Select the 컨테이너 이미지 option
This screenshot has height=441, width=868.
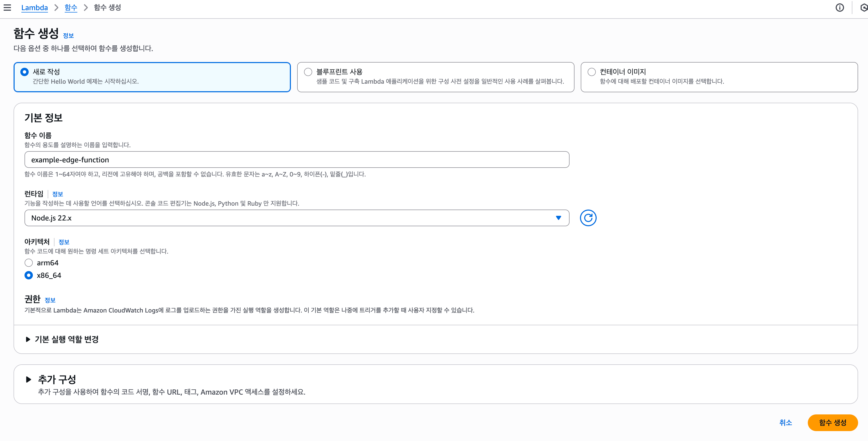coord(592,72)
